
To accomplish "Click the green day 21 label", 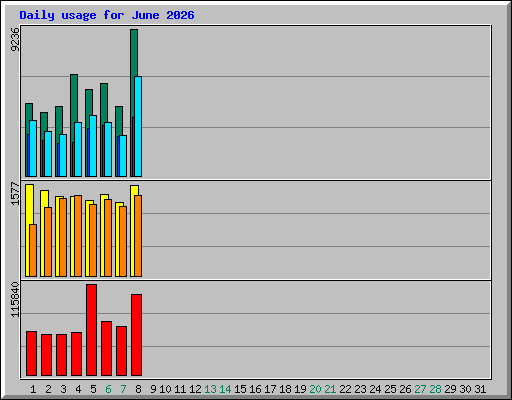I will (x=330, y=389).
